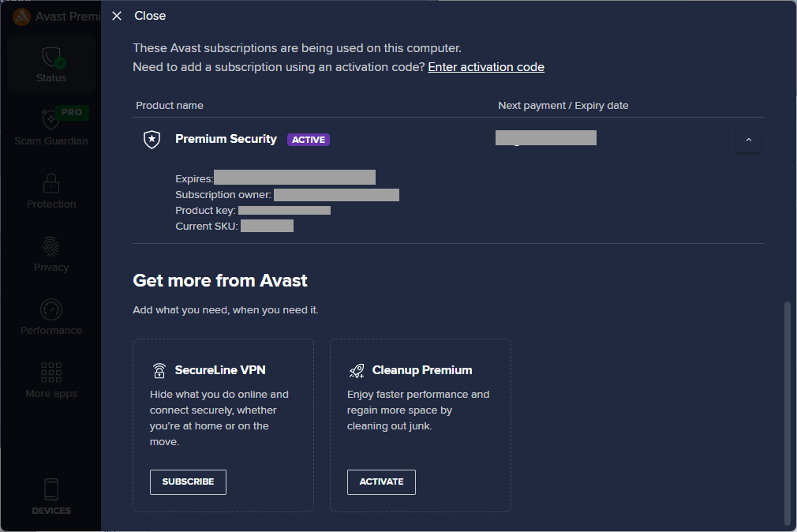Open Scam Guardian from the sidebar
This screenshot has height=532, width=797.
click(x=51, y=126)
